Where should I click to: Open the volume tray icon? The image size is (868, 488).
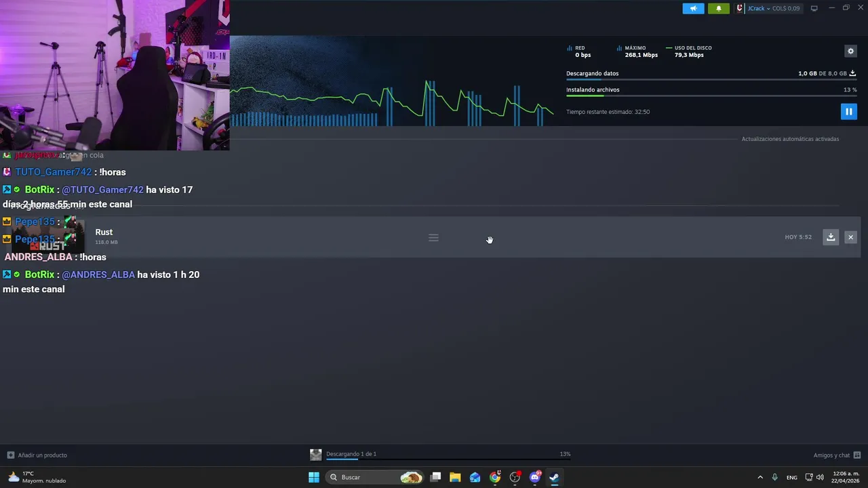point(820,477)
